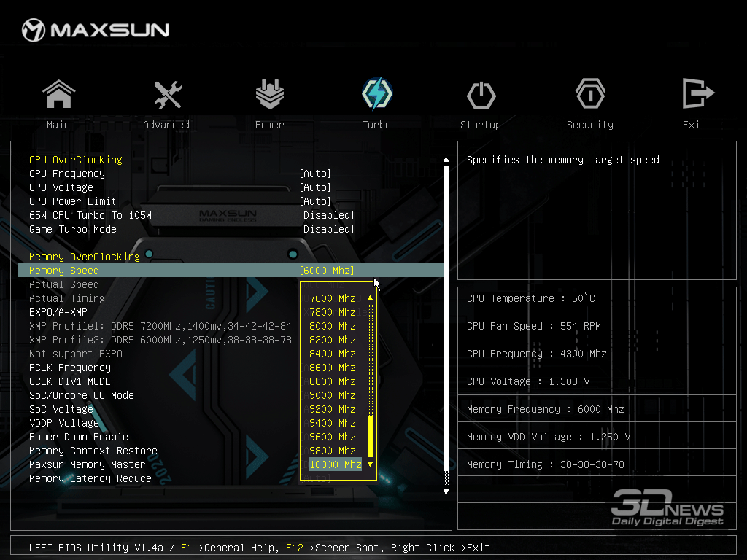This screenshot has width=747, height=560.
Task: Choose 9600 Mhz memory speed
Action: point(333,436)
